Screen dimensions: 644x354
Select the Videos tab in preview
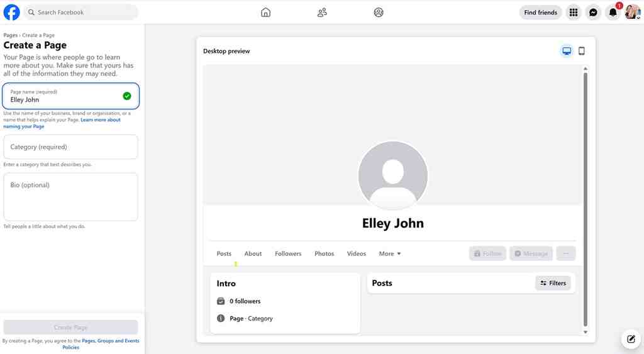coord(357,254)
